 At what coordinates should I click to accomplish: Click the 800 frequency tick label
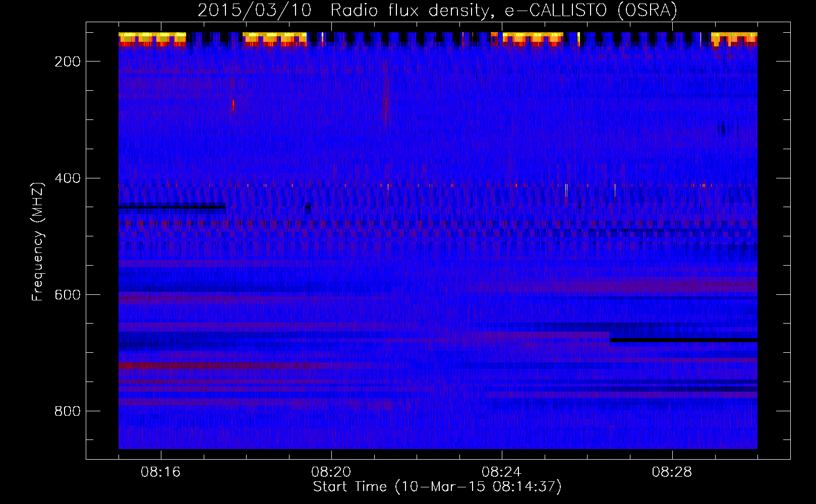pyautogui.click(x=68, y=411)
